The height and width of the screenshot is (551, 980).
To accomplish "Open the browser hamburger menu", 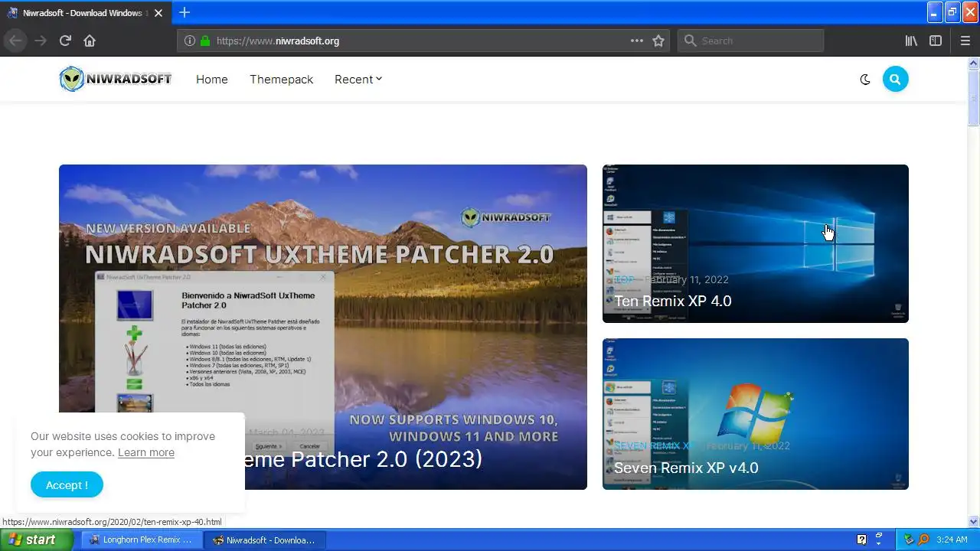I will pyautogui.click(x=965, y=41).
